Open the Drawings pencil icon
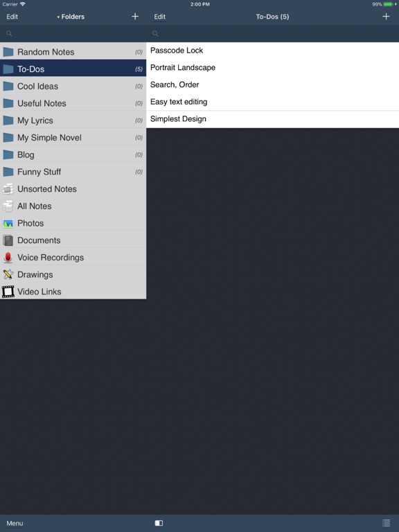Screen dimensions: 399x532 (8, 274)
